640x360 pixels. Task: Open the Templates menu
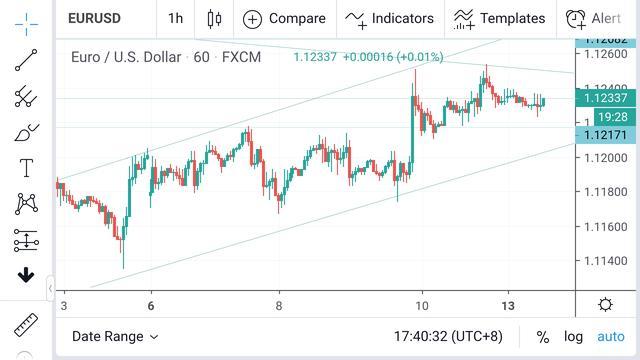pyautogui.click(x=499, y=19)
